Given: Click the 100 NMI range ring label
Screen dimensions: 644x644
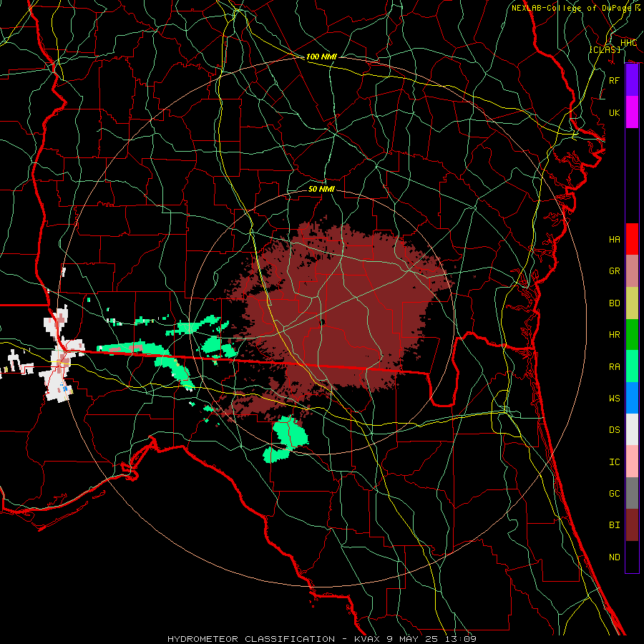Looking at the screenshot, I should [321, 57].
